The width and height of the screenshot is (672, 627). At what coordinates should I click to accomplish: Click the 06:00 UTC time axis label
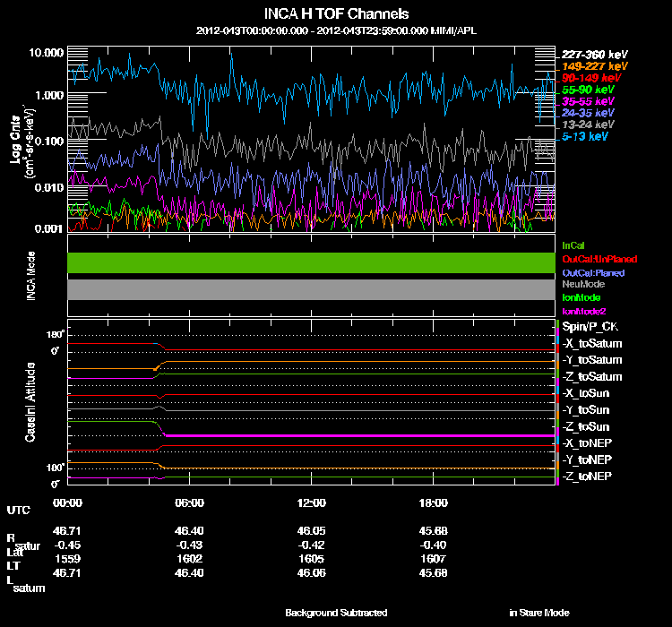point(189,502)
